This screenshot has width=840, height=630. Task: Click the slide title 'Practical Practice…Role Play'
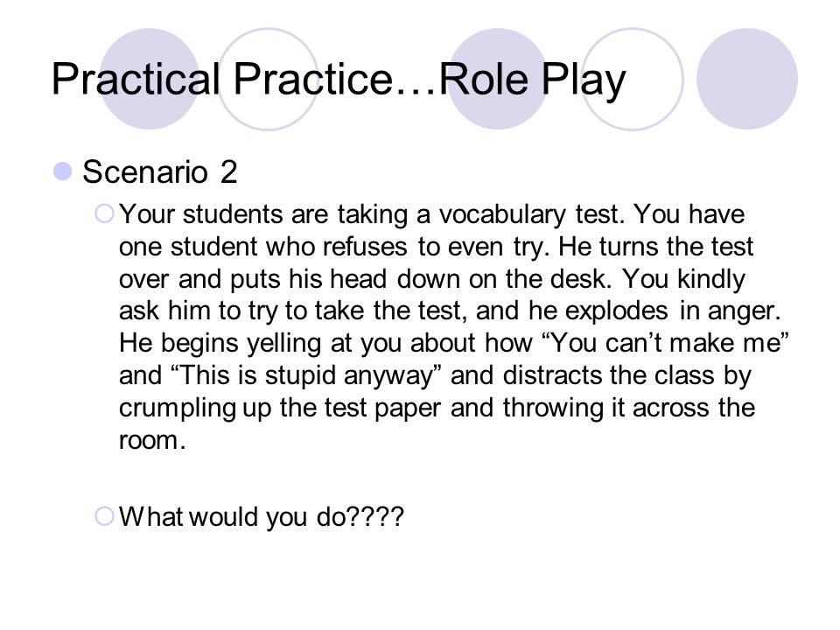(x=339, y=80)
